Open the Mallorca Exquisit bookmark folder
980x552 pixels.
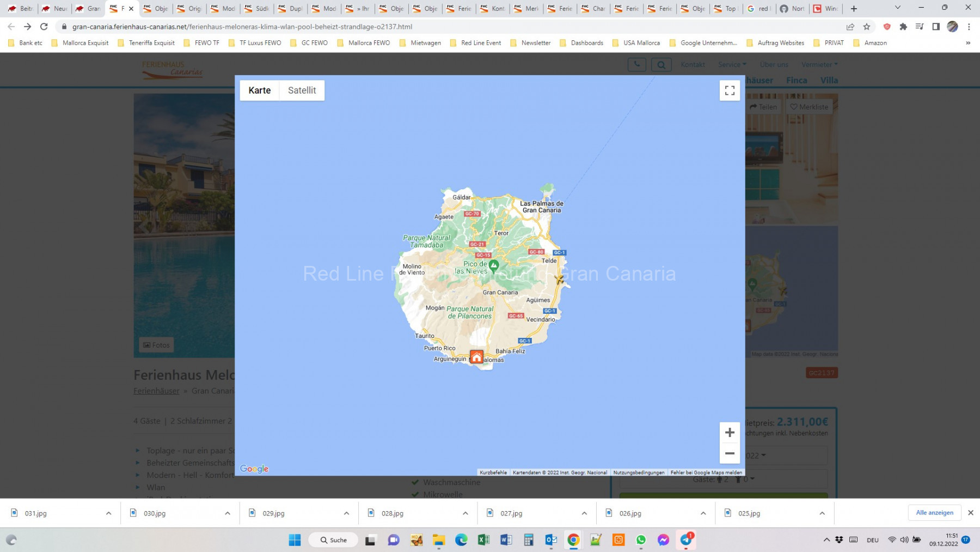(80, 43)
